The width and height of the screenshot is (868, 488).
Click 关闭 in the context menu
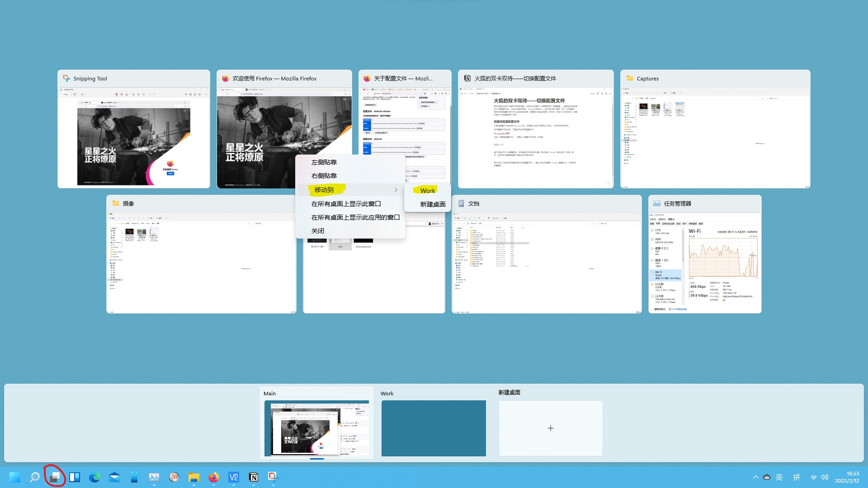pos(318,231)
